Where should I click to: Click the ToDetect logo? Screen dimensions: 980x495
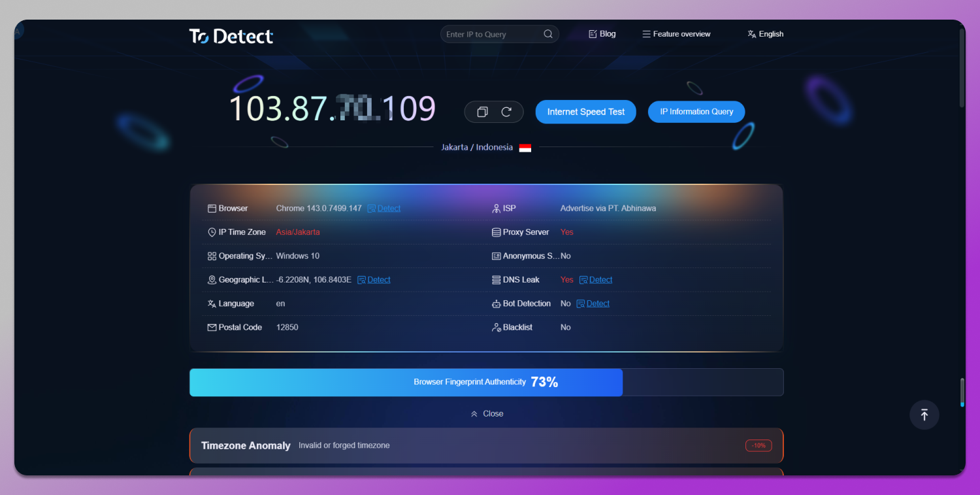[231, 37]
